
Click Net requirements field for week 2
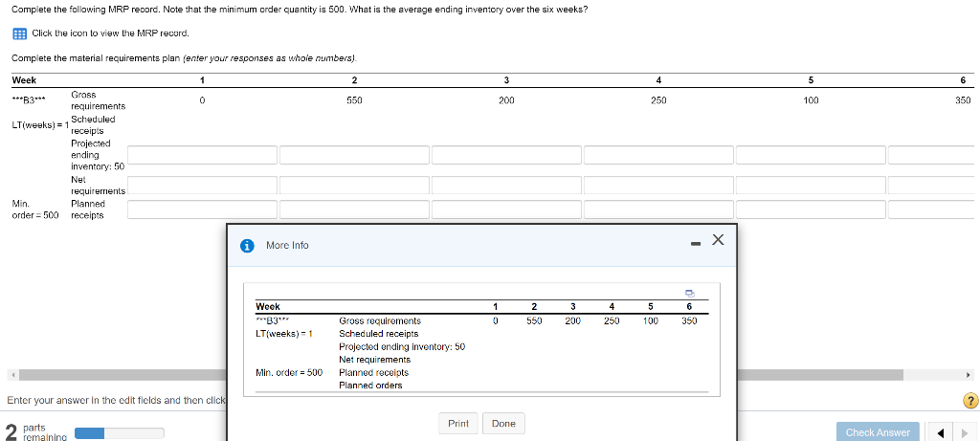point(354,185)
